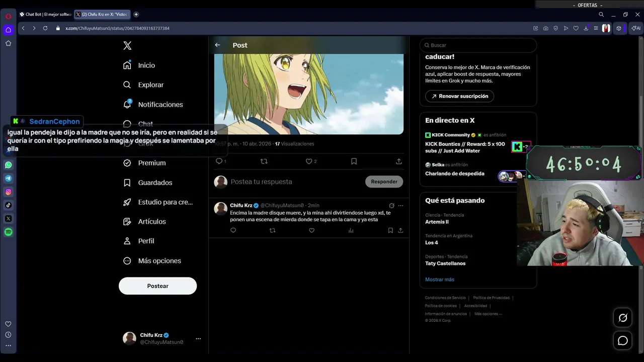Open account menu dots beside Chifu Krz
Viewport: 644px width, 362px height.
(x=198, y=338)
